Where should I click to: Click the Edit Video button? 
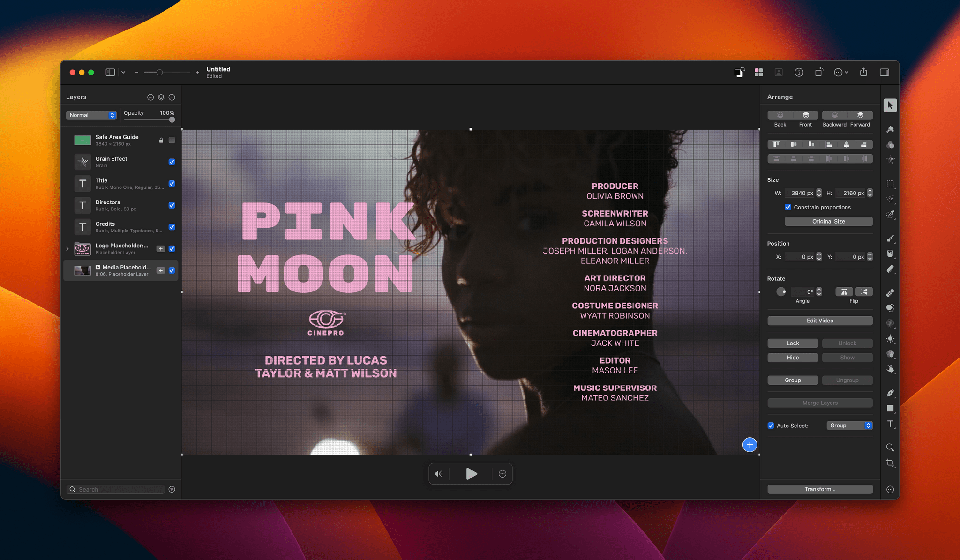820,321
